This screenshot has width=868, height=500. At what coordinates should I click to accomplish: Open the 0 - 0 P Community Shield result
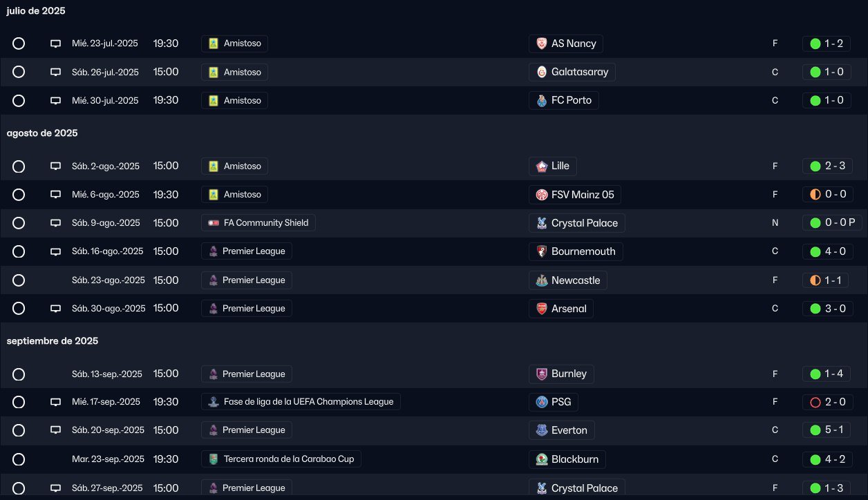pyautogui.click(x=832, y=223)
